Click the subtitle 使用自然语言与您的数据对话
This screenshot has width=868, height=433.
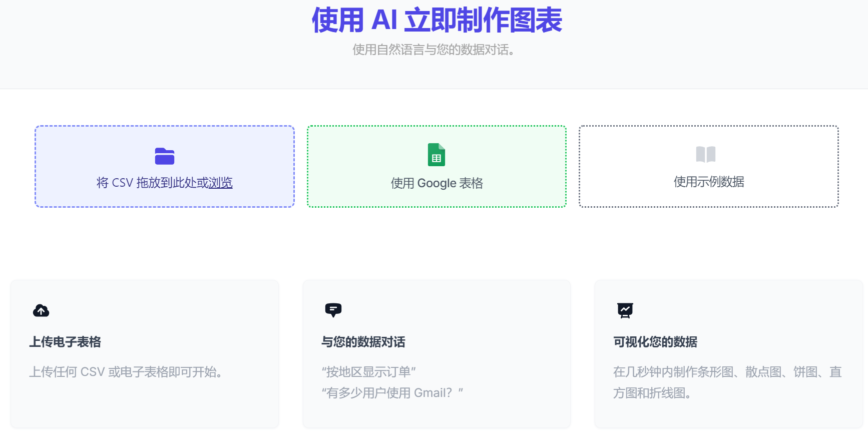coord(433,50)
